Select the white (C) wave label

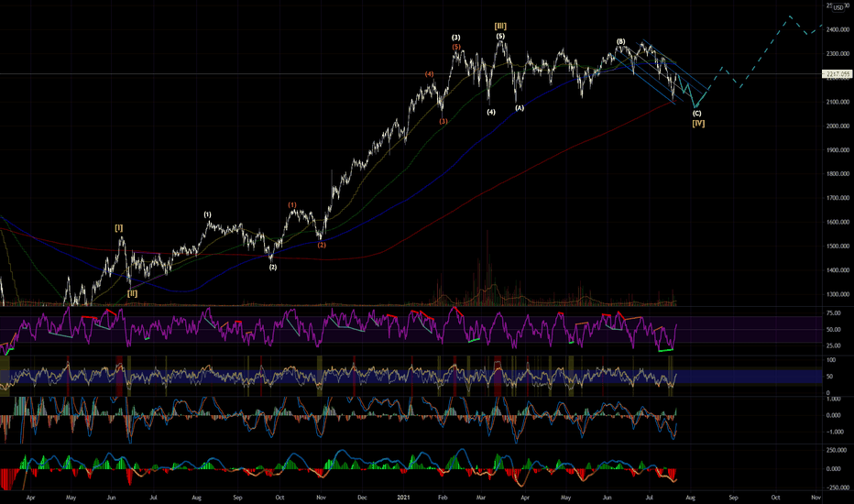[x=696, y=114]
